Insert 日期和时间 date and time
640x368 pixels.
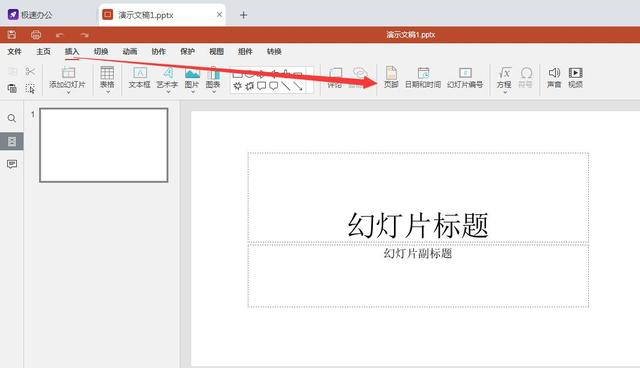pos(423,78)
